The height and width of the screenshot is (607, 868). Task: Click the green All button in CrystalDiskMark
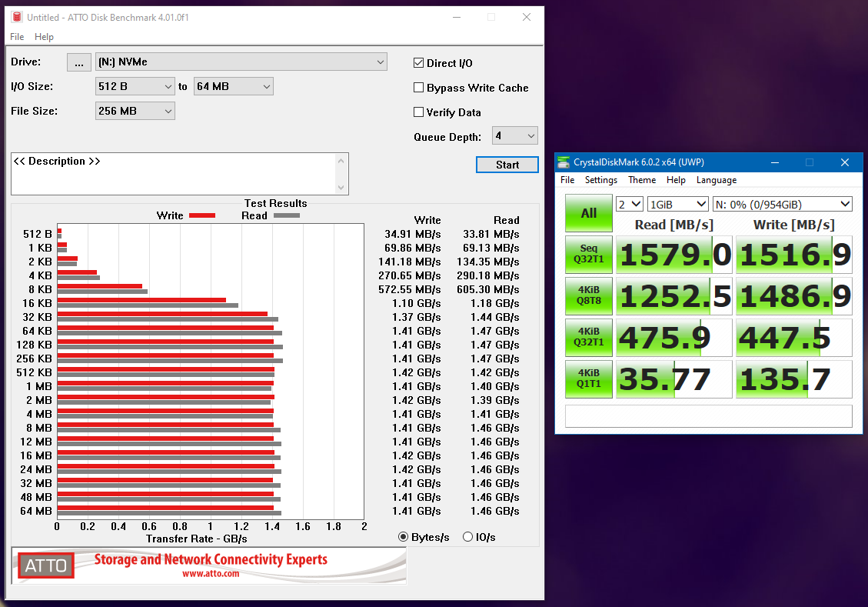tap(588, 213)
